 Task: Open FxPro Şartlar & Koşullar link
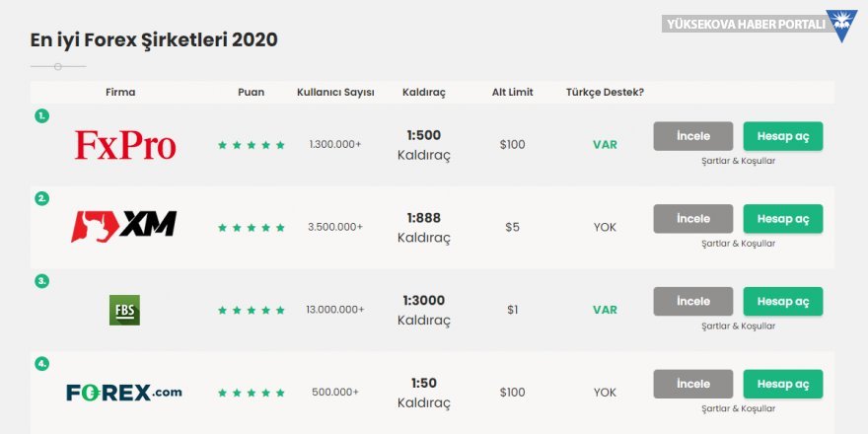click(x=738, y=161)
